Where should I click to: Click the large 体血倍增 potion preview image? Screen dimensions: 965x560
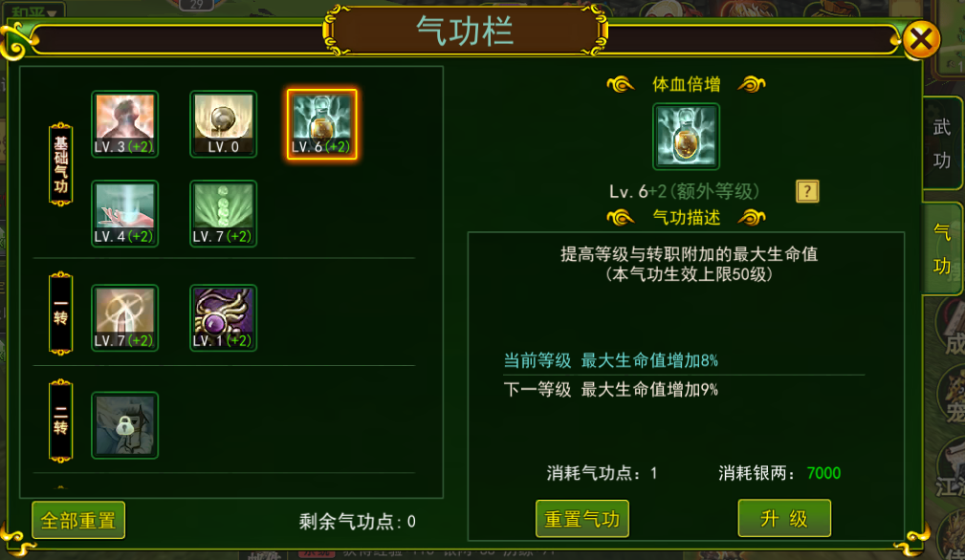click(686, 137)
